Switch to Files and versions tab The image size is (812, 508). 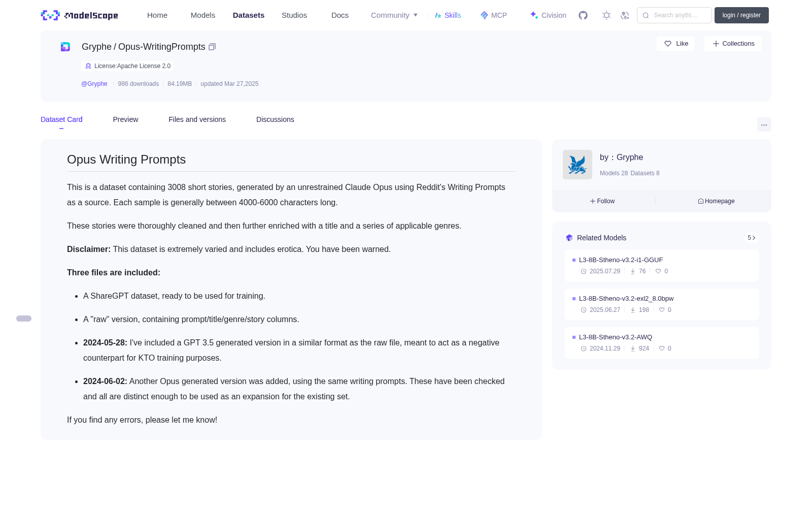click(x=197, y=119)
